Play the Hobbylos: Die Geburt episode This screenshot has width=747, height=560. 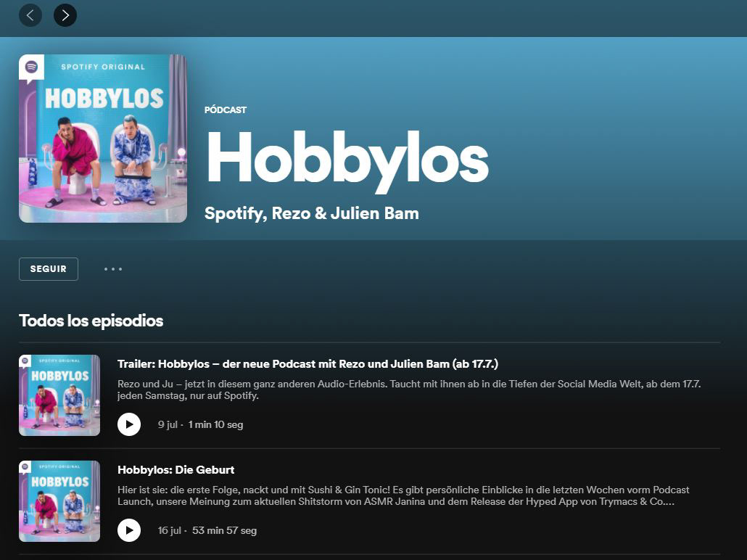click(129, 530)
